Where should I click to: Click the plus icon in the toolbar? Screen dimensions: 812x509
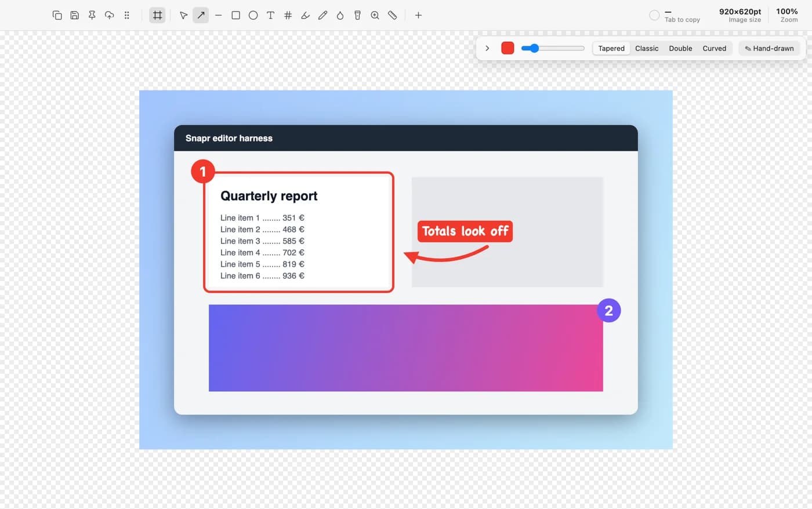point(418,15)
